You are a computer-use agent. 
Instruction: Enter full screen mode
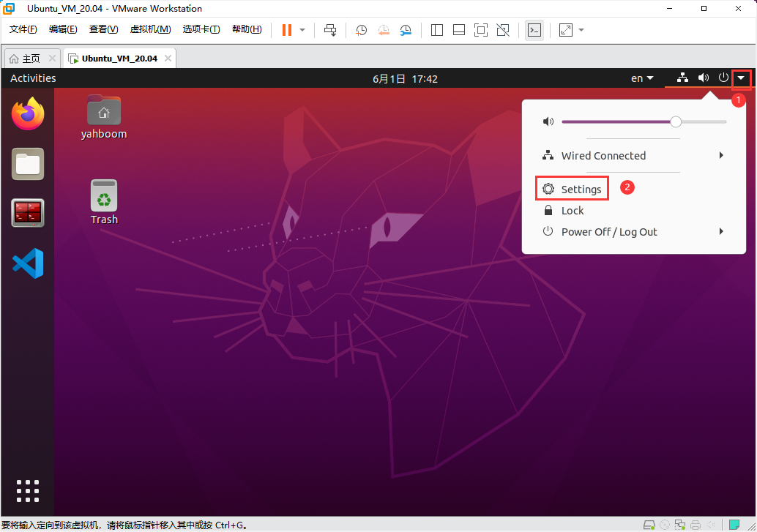tap(481, 30)
